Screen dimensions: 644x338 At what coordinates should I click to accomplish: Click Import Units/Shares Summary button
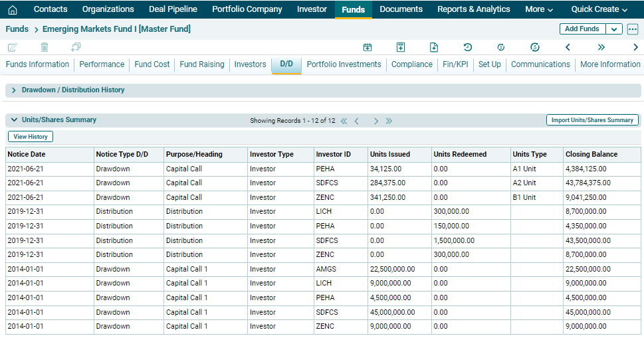point(592,120)
